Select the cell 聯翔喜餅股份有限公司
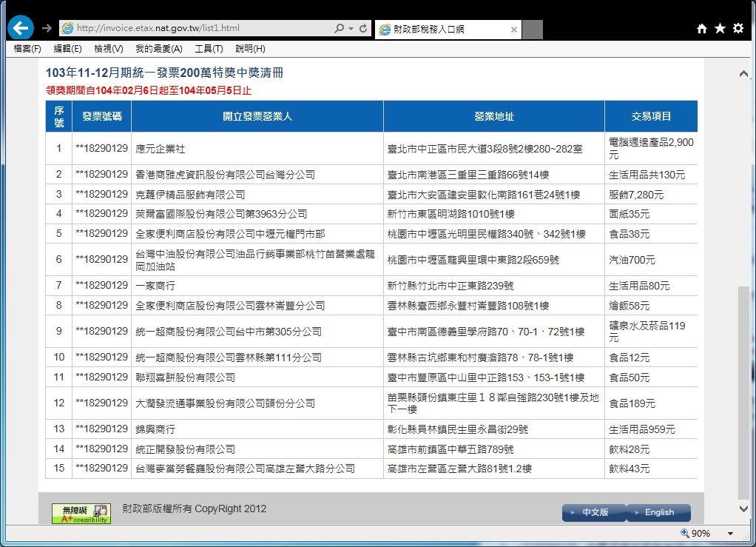This screenshot has height=547, width=756. (x=257, y=377)
